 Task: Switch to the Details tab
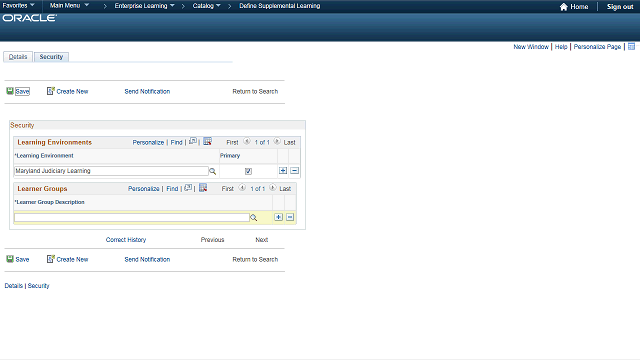tap(18, 57)
